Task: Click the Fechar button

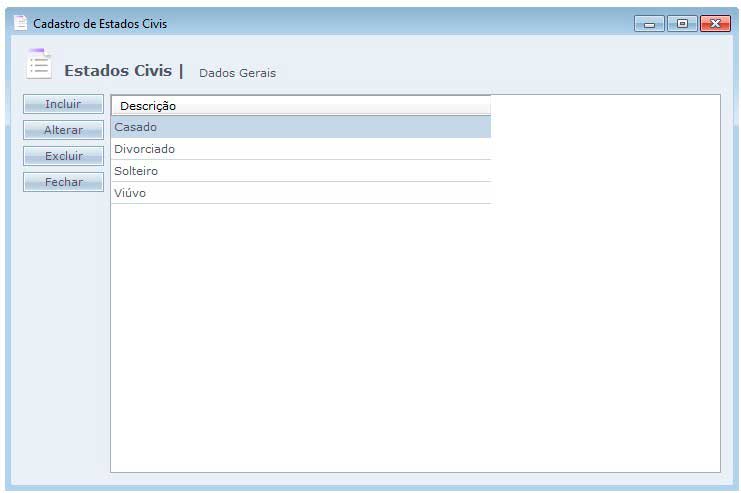Action: 63,182
